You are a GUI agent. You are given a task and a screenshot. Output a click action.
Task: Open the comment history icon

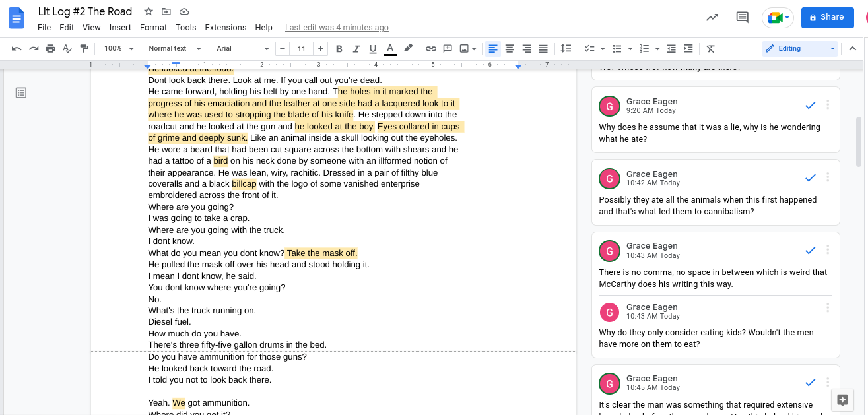click(742, 18)
